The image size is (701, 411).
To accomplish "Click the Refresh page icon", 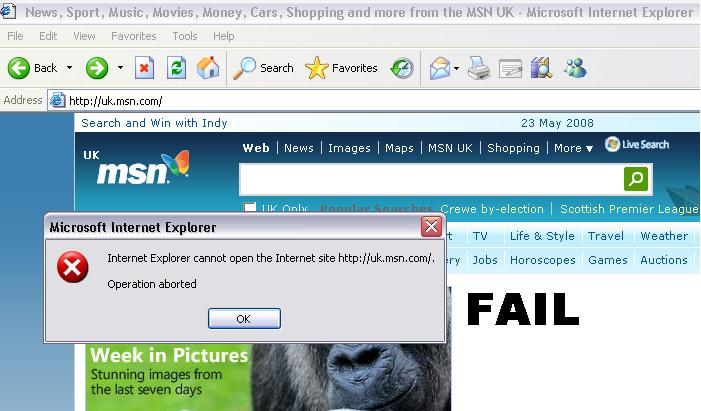I will pos(177,68).
